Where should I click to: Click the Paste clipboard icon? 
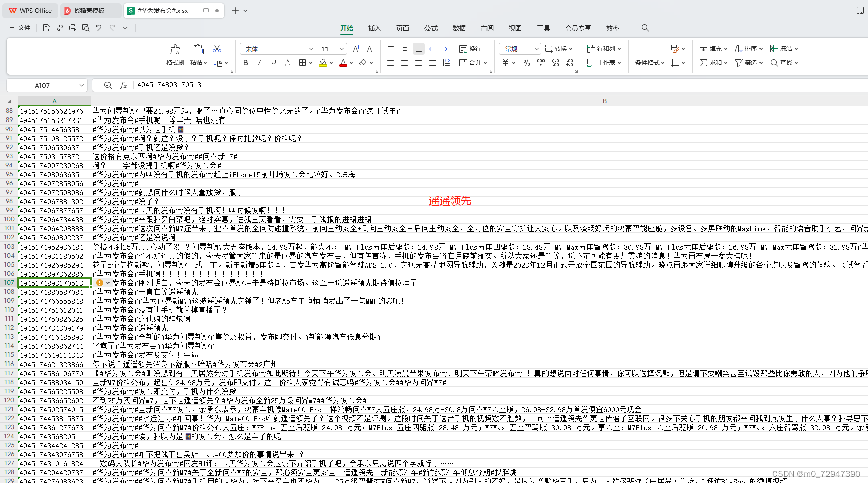(x=198, y=49)
